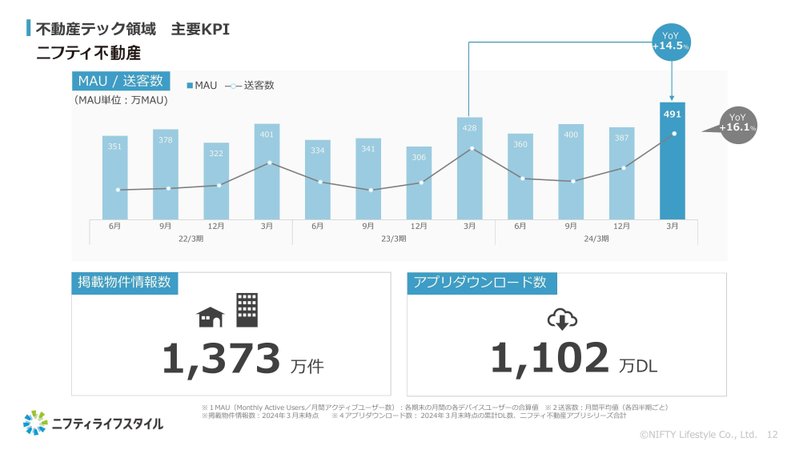This screenshot has width=800, height=450.
Task: Click the 22/3期 axis label
Action: click(x=191, y=238)
